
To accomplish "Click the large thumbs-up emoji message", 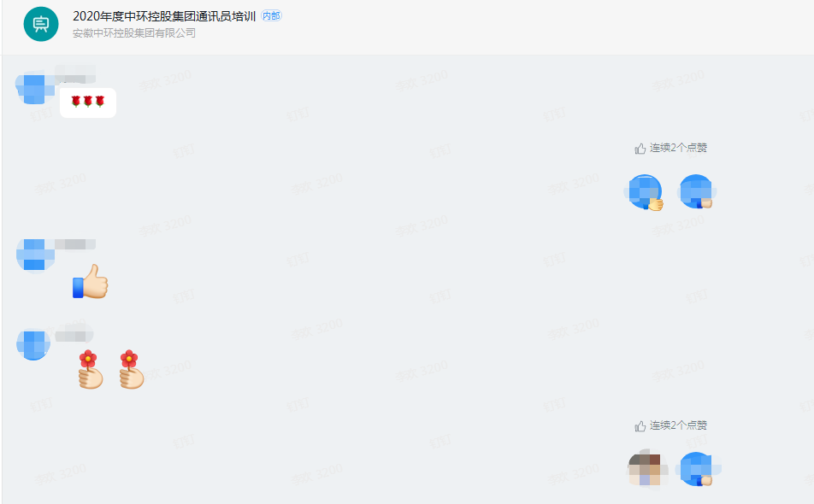I will (x=91, y=282).
